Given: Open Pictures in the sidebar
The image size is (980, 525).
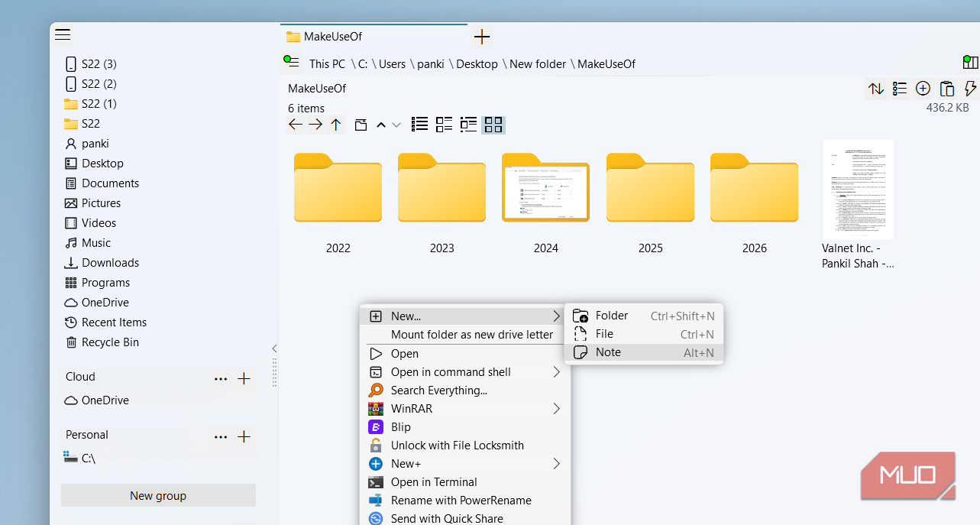Looking at the screenshot, I should click(x=92, y=203).
